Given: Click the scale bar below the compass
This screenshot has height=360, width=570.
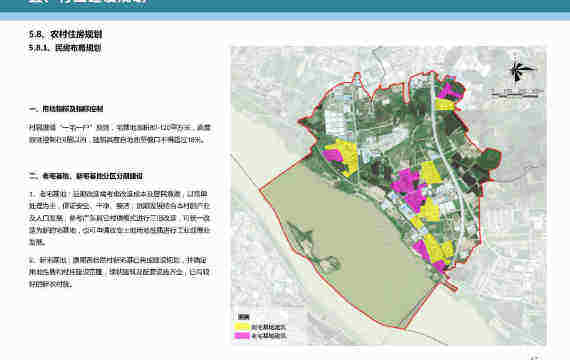Looking at the screenshot, I should pos(516,93).
